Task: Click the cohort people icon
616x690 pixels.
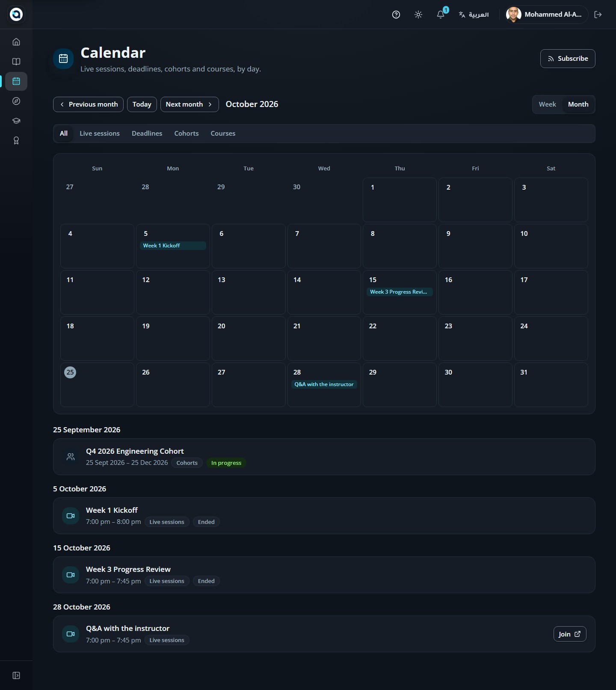Action: point(71,457)
